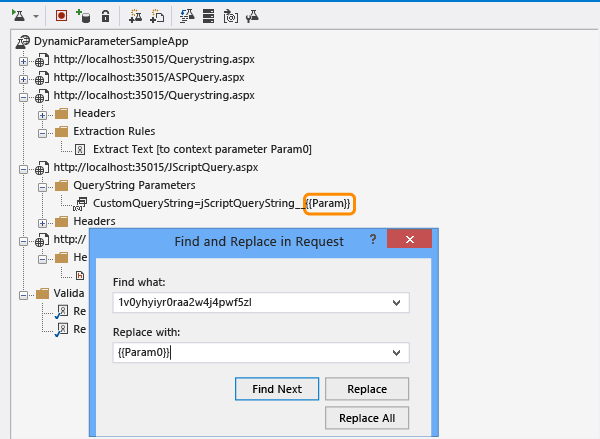
Task: Select the DynamicParameterSampleApp root node icon
Action: [23, 42]
